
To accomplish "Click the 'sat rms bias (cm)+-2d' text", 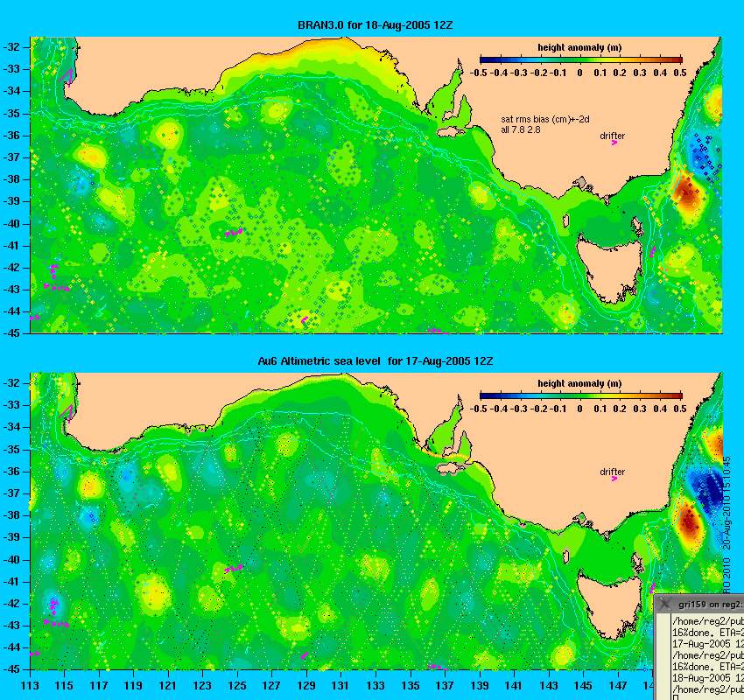I will 545,120.
